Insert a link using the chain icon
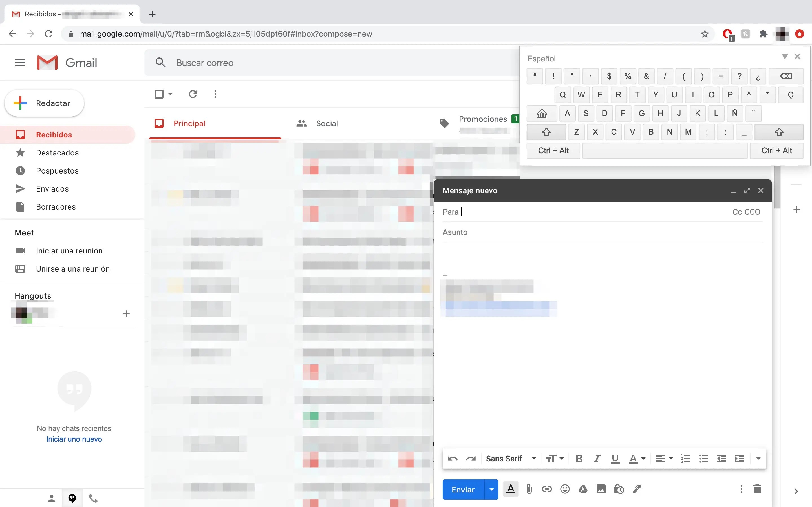 [547, 489]
